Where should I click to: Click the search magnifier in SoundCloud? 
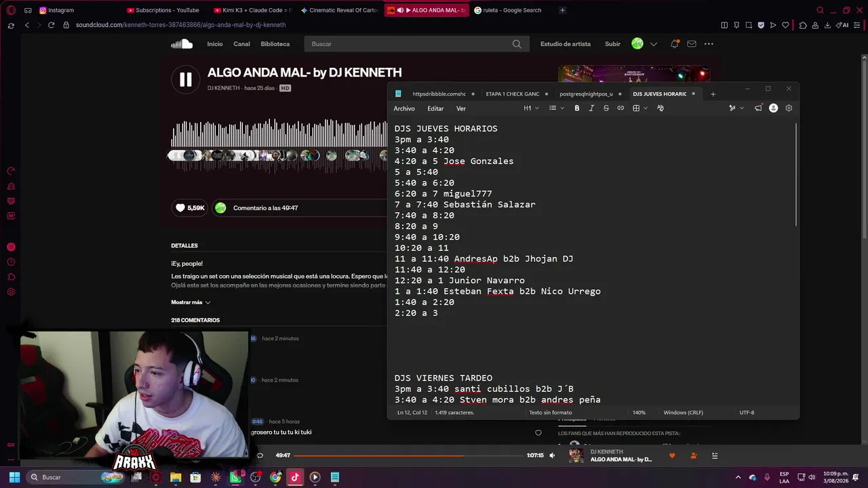[x=517, y=44]
